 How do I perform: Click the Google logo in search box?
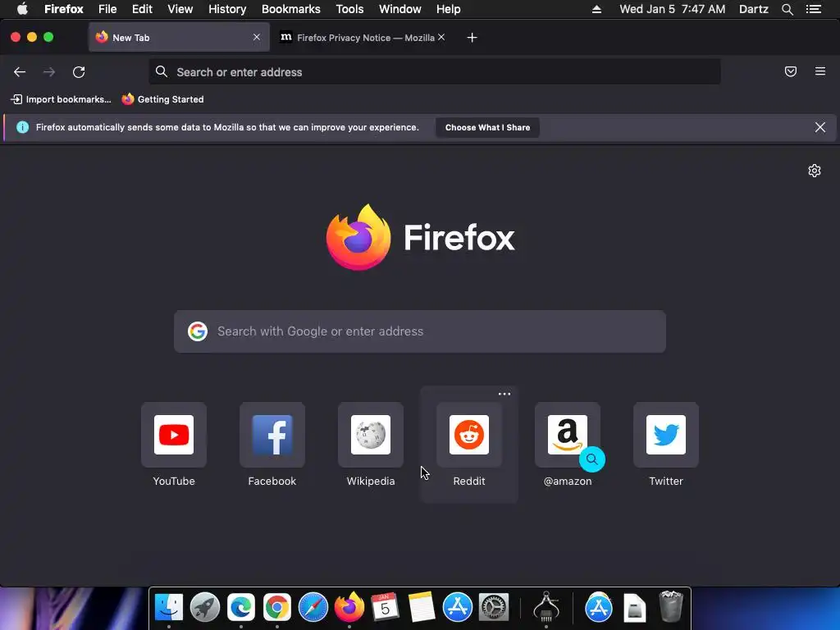point(198,331)
